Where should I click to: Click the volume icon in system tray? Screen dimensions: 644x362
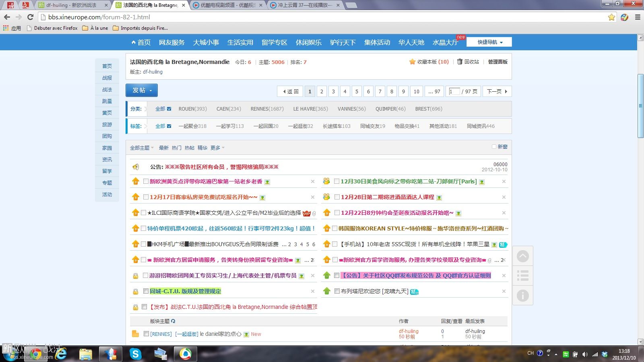(585, 354)
